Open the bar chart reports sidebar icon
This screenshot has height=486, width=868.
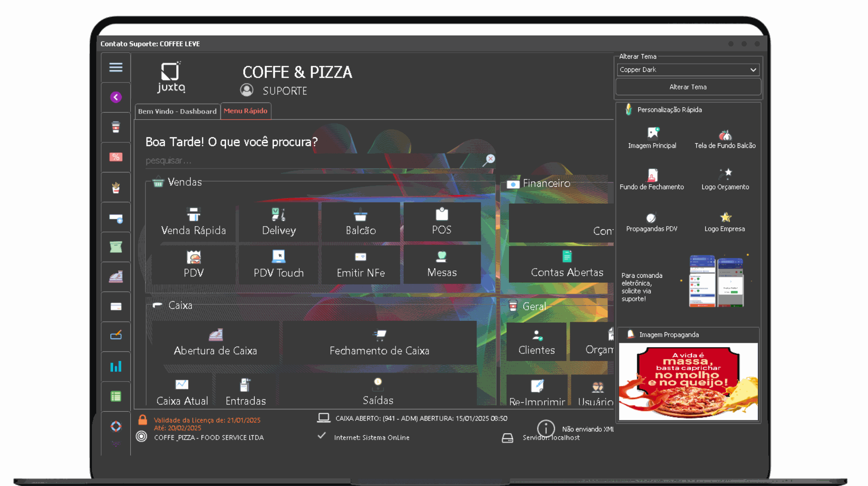pyautogui.click(x=116, y=367)
